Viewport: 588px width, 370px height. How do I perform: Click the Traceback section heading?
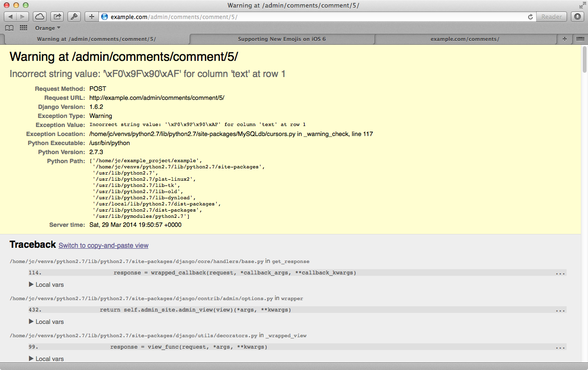click(33, 244)
